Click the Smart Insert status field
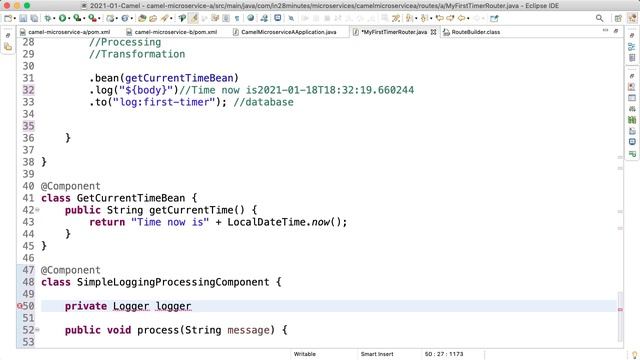Screen dimensions: 640x360 (377, 354)
